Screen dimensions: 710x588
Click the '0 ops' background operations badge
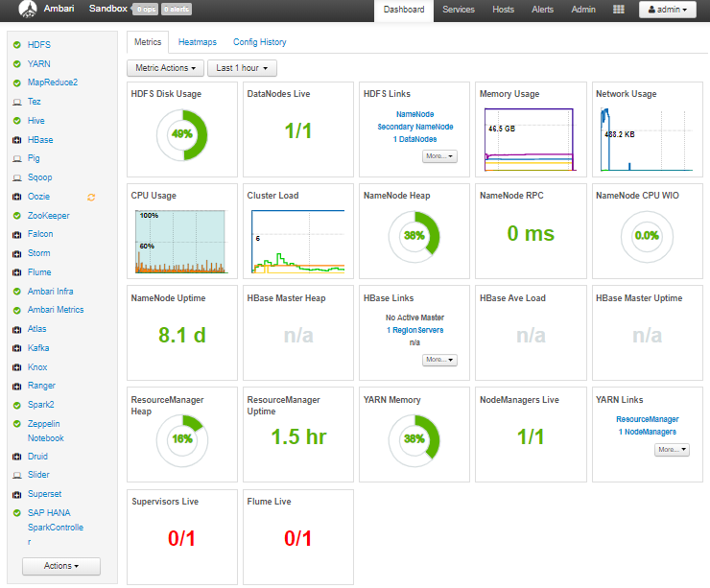coord(146,10)
